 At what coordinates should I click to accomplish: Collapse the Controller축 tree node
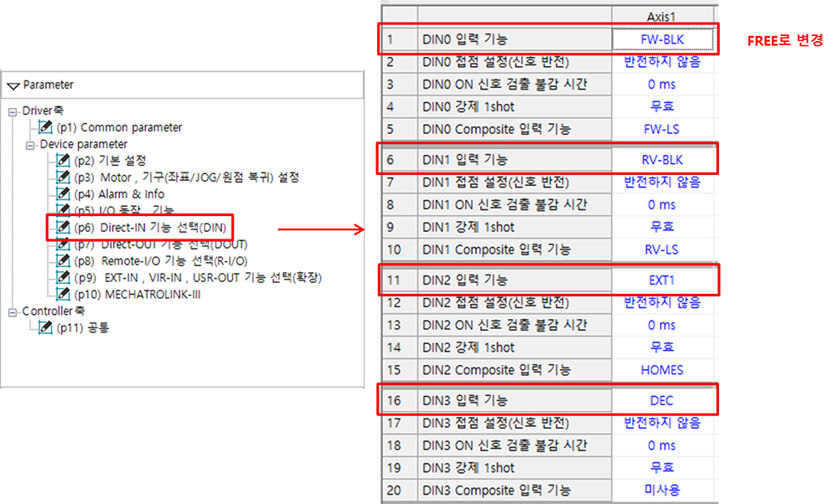(x=13, y=312)
